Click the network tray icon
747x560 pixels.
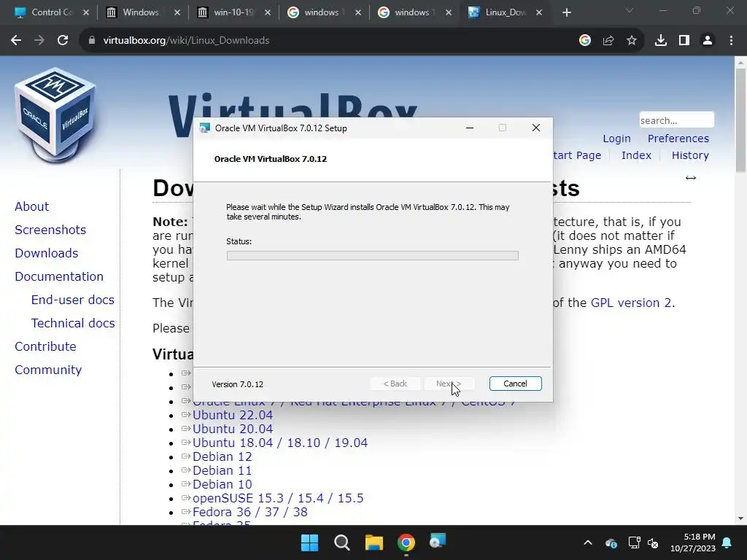pyautogui.click(x=634, y=542)
